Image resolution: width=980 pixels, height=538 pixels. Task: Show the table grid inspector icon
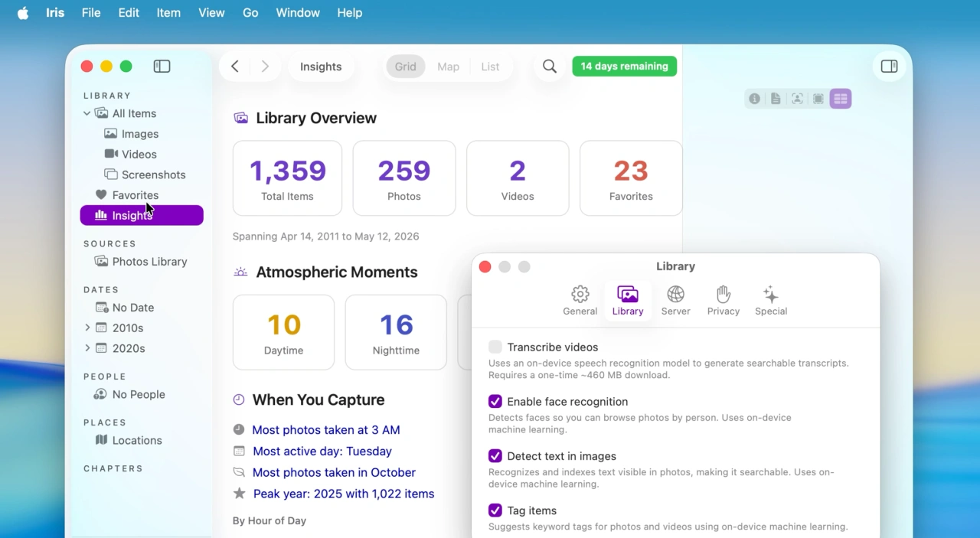coord(841,99)
